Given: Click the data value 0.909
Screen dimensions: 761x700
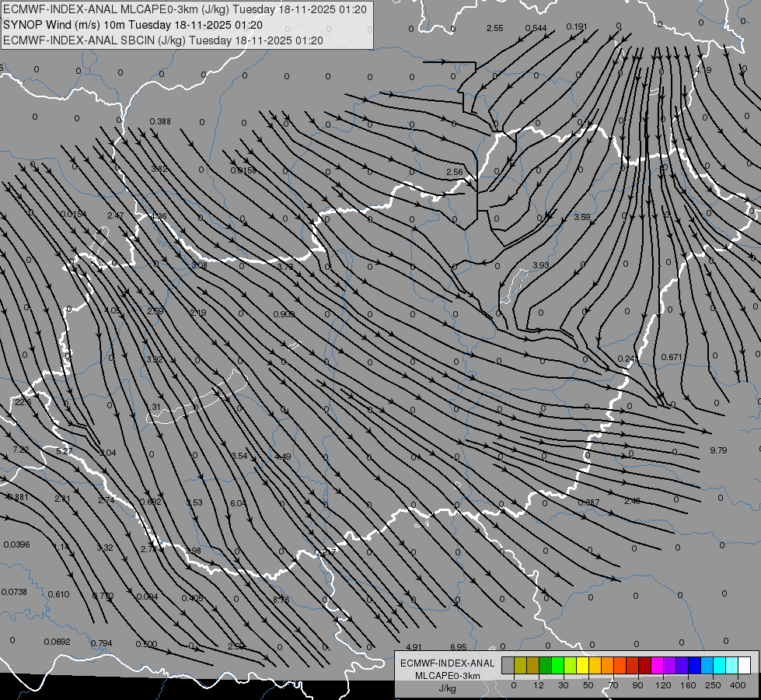Looking at the screenshot, I should click(284, 314).
